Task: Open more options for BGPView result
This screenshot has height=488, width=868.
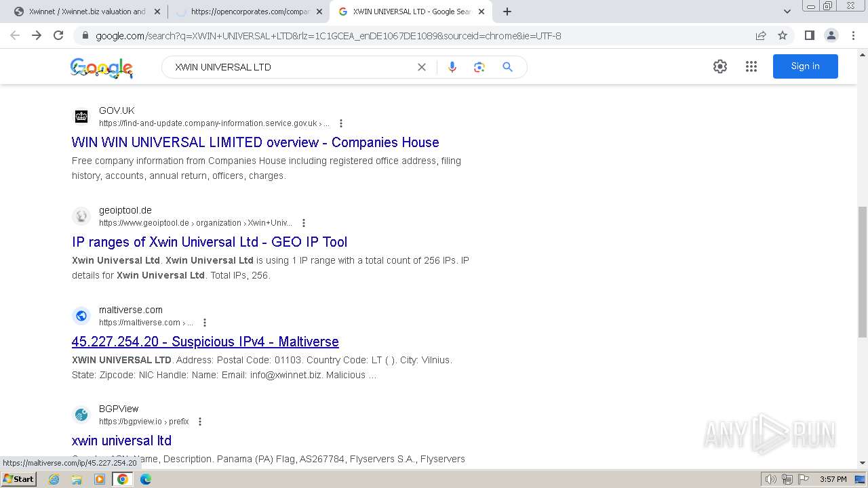Action: coord(200,422)
